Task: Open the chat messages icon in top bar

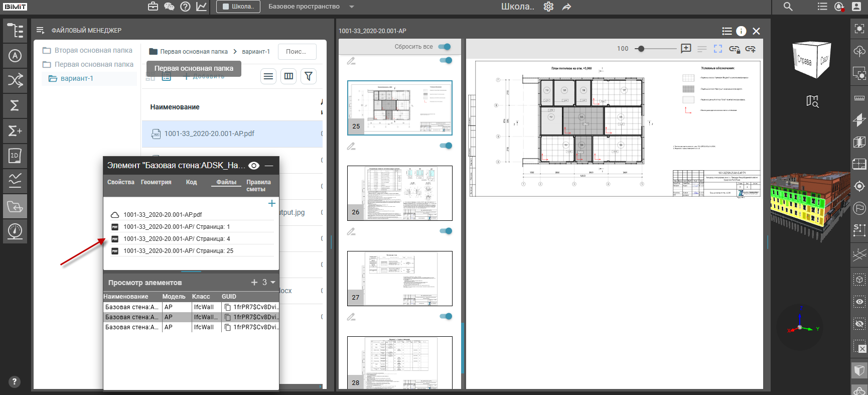Action: point(169,7)
